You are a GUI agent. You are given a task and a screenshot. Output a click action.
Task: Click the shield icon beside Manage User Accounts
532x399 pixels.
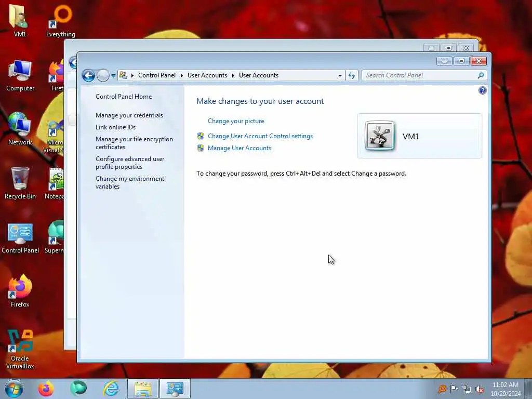coord(201,148)
